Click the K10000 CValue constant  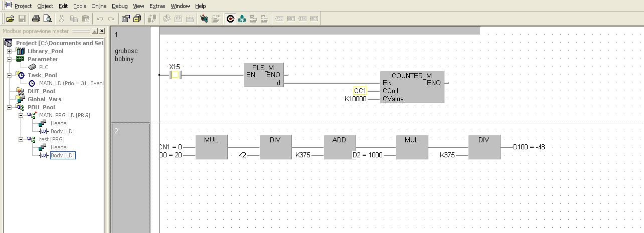tap(355, 99)
